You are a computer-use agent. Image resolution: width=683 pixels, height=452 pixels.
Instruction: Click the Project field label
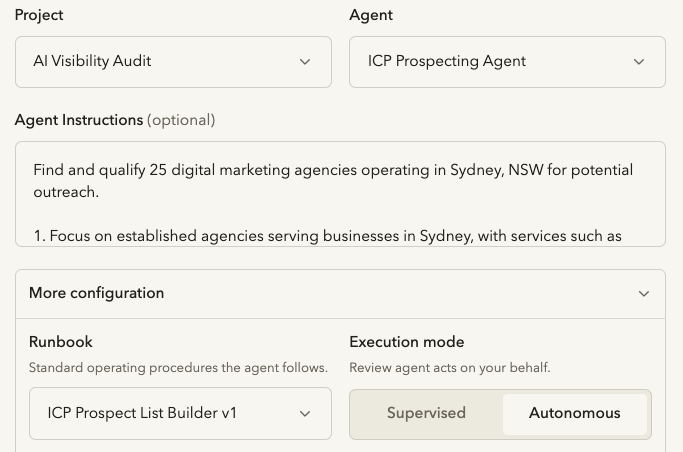(x=39, y=15)
